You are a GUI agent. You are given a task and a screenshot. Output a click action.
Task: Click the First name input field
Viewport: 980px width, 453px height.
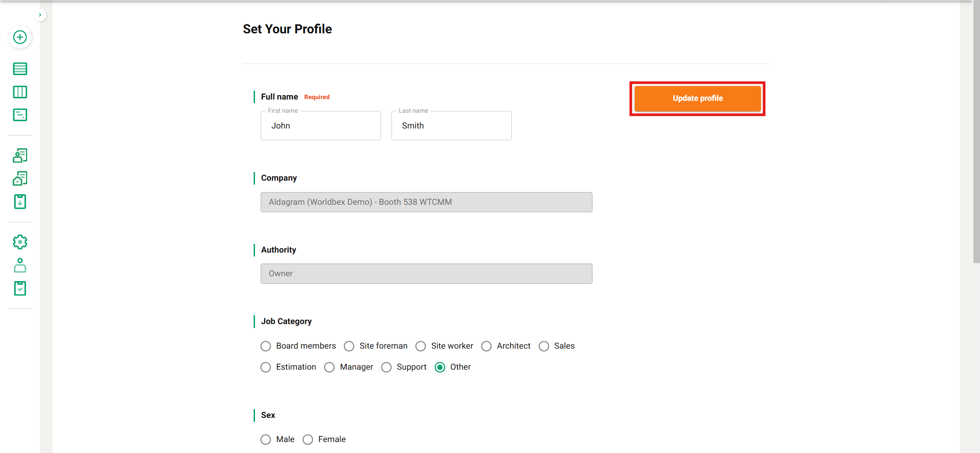320,126
